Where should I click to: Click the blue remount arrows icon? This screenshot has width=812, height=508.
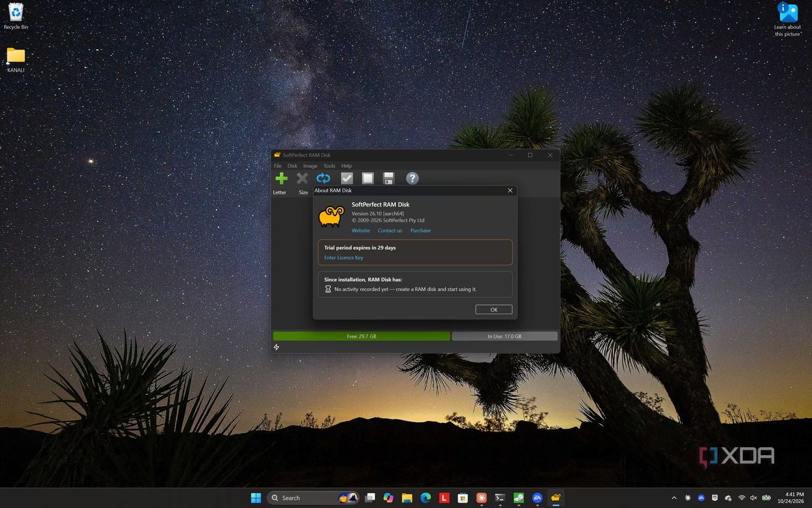point(324,178)
